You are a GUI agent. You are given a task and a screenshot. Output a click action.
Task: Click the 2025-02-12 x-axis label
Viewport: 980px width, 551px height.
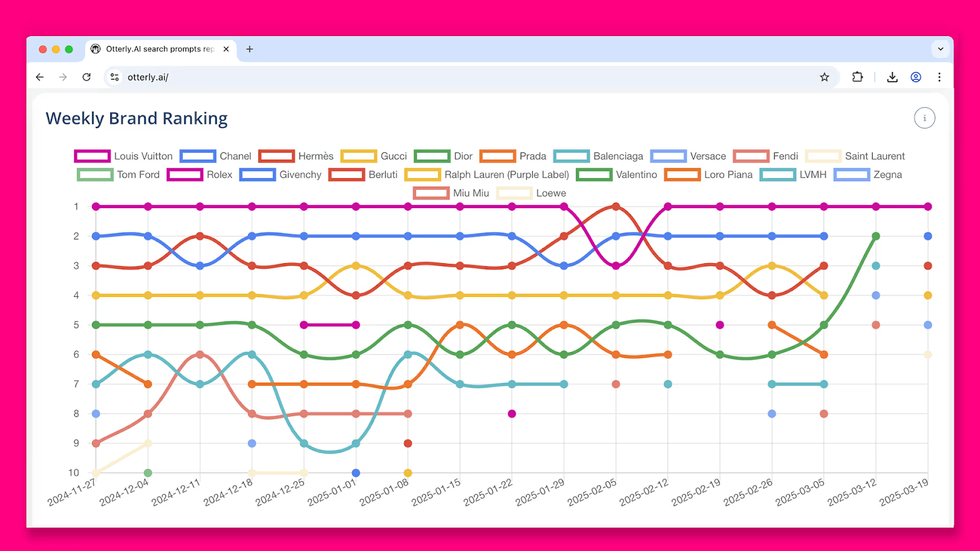tap(644, 492)
